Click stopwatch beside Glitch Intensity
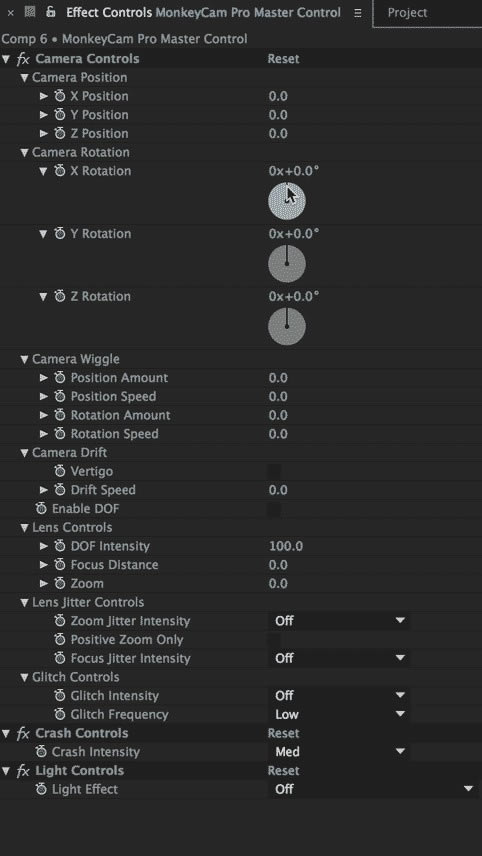Viewport: 482px width, 856px height. (x=59, y=696)
